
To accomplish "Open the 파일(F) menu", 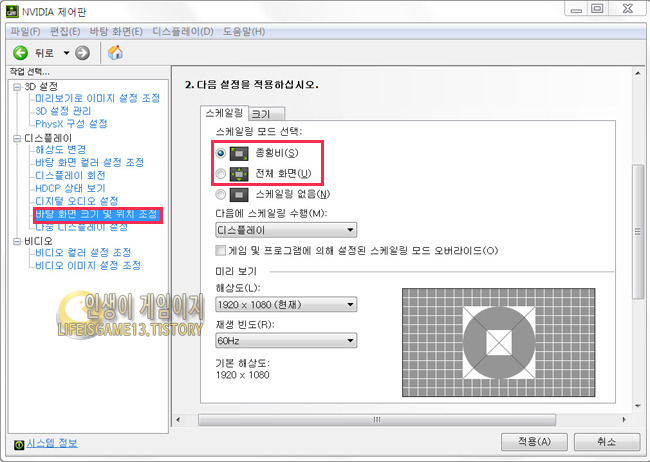I will point(25,32).
